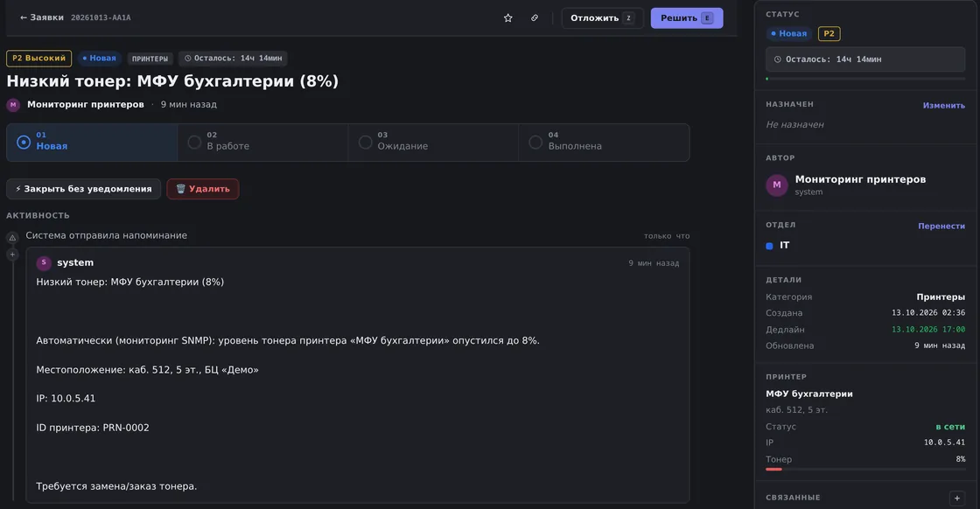Click the warning triangle icon in activity

pyautogui.click(x=12, y=237)
